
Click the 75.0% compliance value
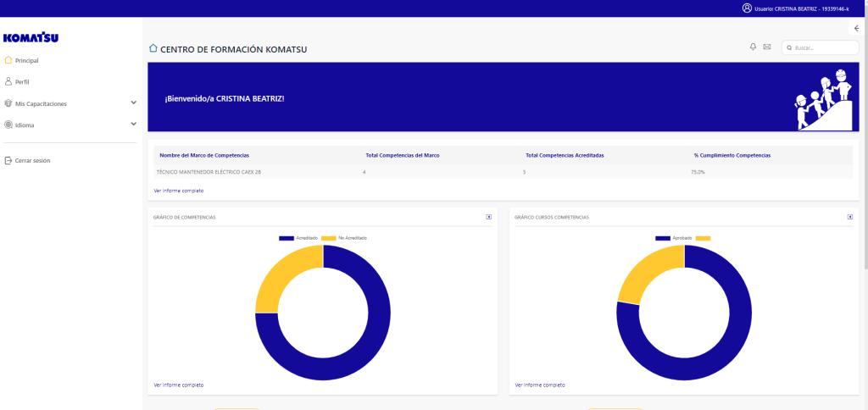pyautogui.click(x=698, y=172)
